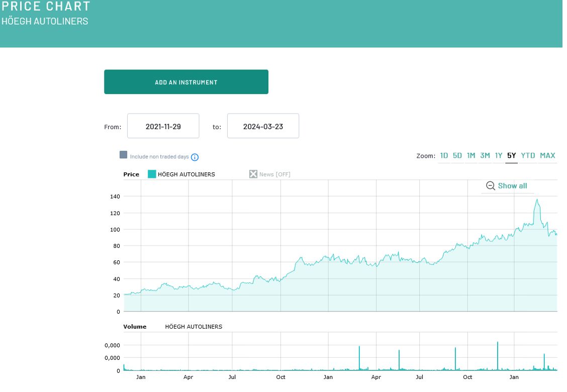The height and width of the screenshot is (392, 567).
Task: Switch zoom to MAX
Action: [547, 155]
